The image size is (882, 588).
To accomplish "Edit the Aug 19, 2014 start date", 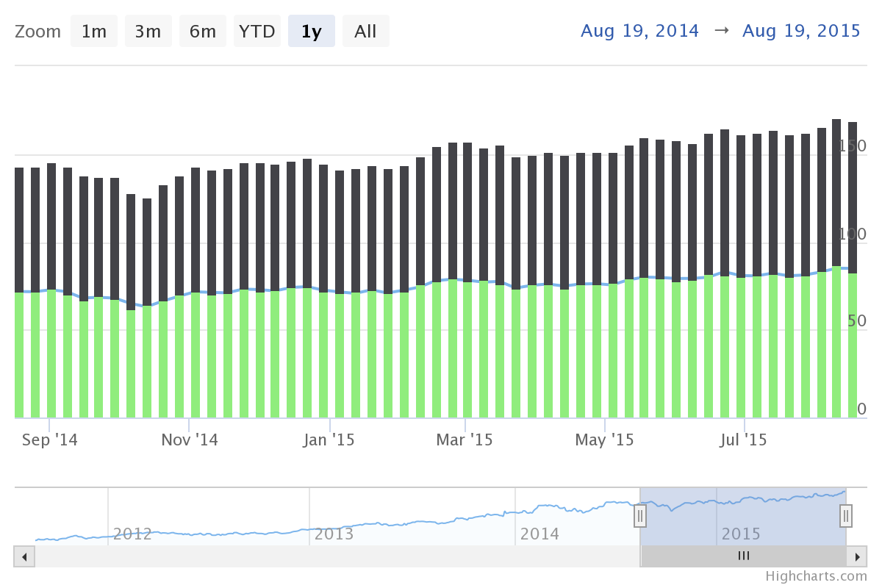I will 639,31.
